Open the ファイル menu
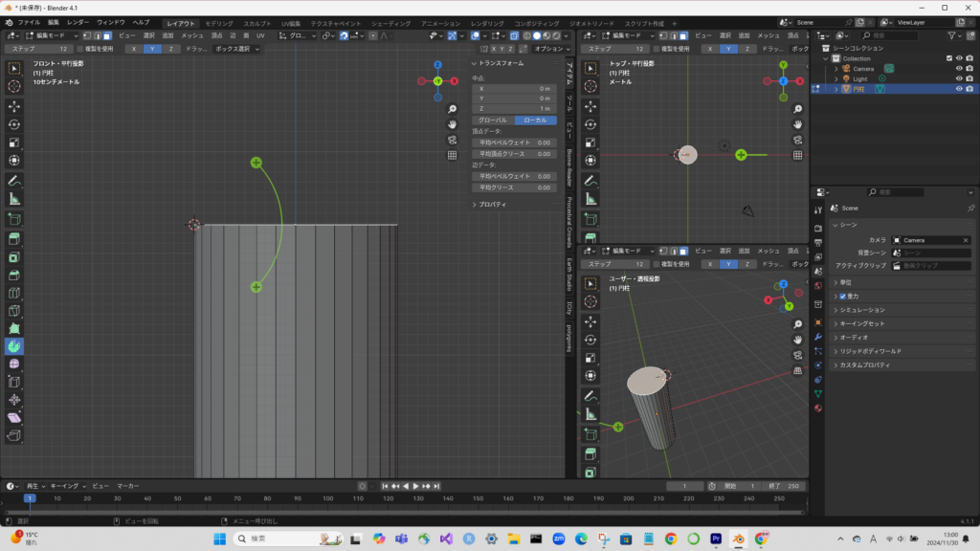The height and width of the screenshot is (551, 980). click(29, 21)
